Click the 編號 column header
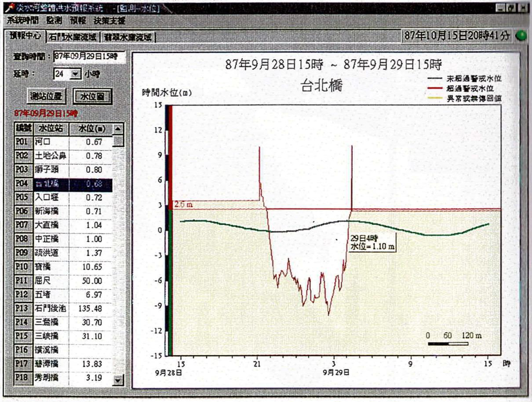This screenshot has height=402, width=532. tap(23, 128)
